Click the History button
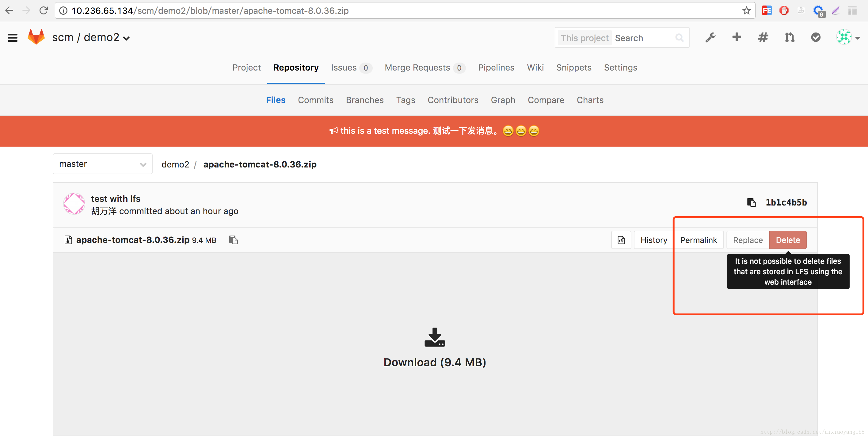The width and height of the screenshot is (868, 438). pos(653,240)
